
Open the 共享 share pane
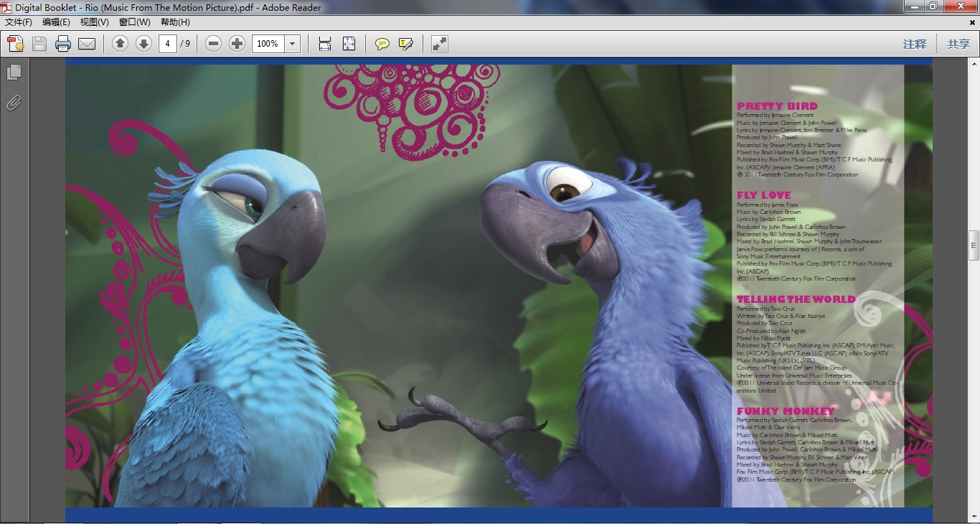click(958, 44)
